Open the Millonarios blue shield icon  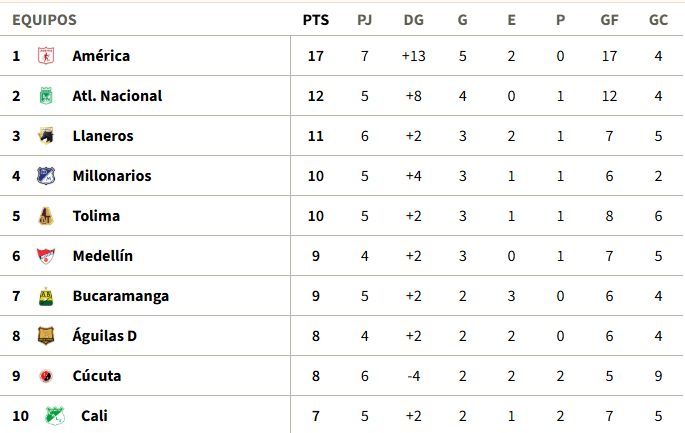pos(46,176)
